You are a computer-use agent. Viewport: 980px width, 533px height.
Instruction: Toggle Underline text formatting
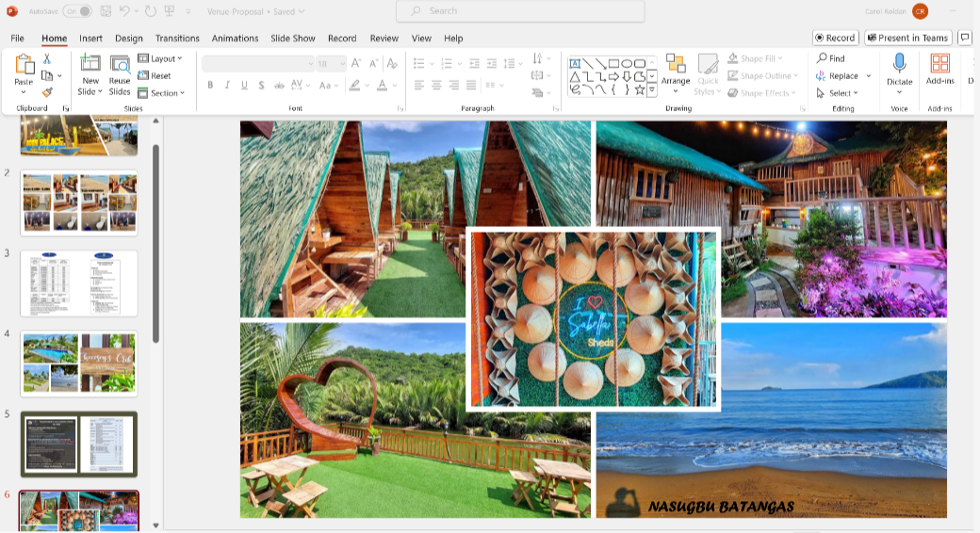[x=244, y=85]
